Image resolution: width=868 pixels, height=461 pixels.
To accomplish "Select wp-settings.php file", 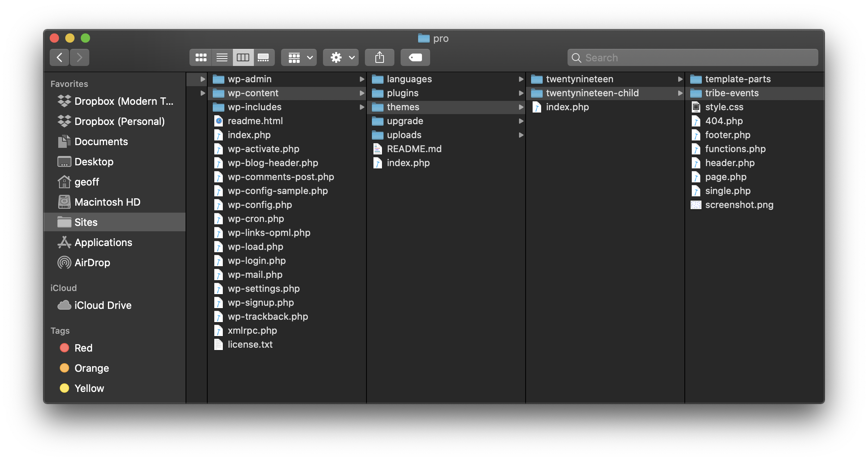I will point(287,289).
